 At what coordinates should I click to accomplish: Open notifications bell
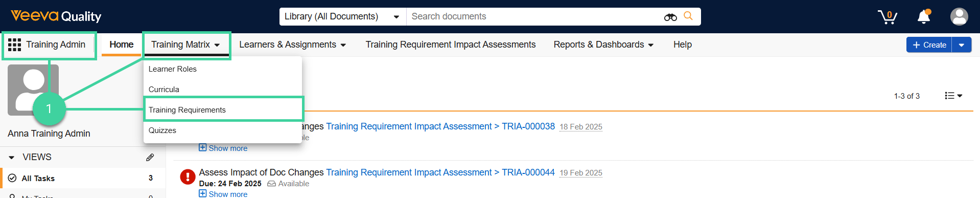[x=924, y=17]
